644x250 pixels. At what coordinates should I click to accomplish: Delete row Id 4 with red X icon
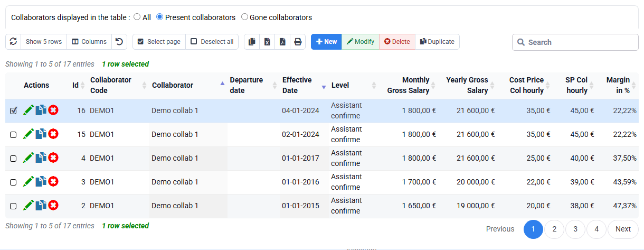tap(53, 158)
